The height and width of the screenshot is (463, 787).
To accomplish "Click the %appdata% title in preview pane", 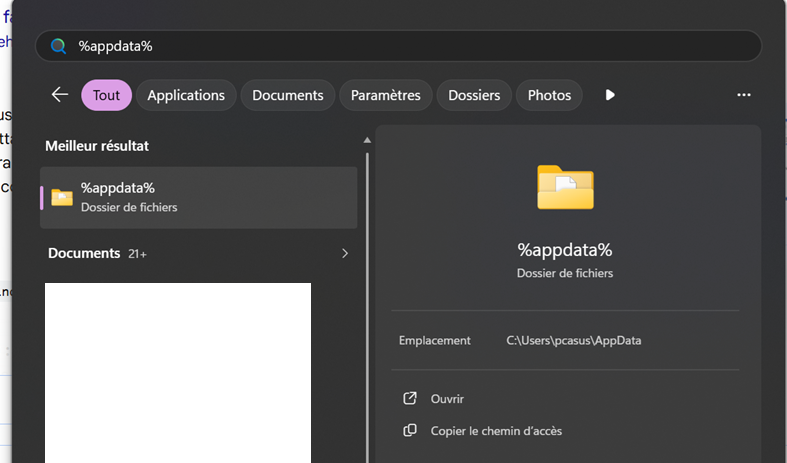I will (x=565, y=250).
